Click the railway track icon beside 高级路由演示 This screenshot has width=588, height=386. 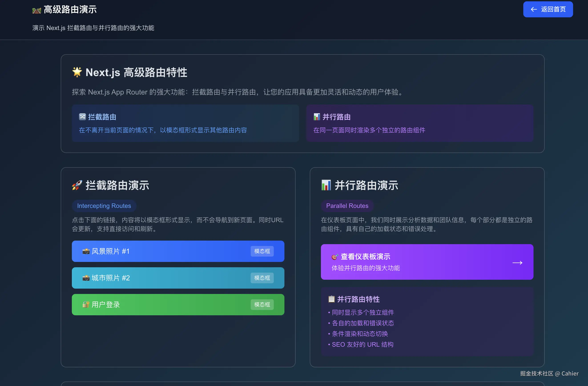[36, 10]
